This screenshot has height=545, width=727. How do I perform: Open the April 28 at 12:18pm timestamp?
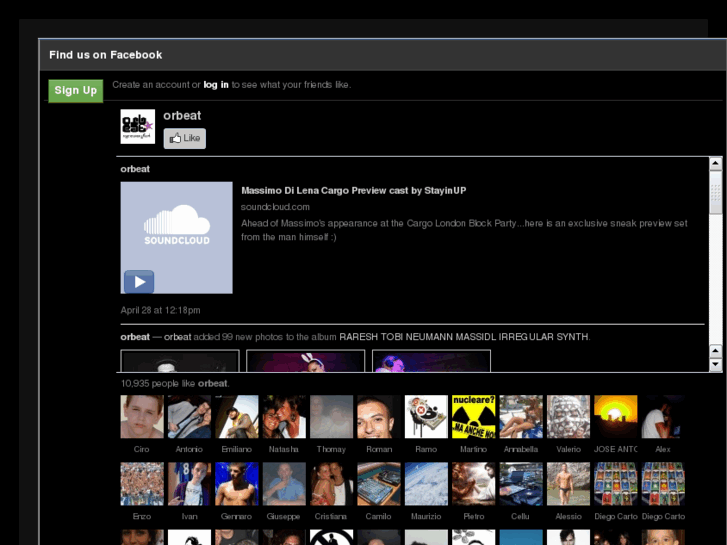click(160, 310)
